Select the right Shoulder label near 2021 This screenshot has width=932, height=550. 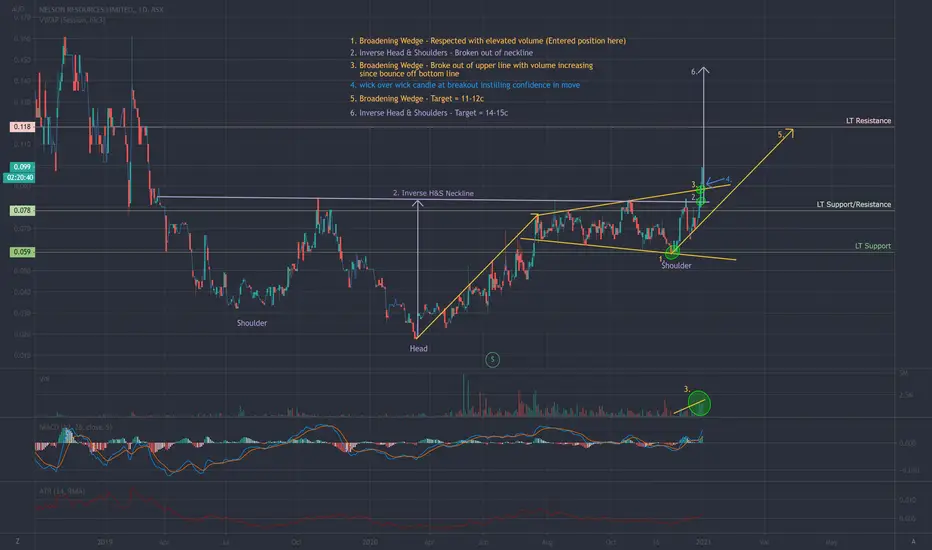676,266
